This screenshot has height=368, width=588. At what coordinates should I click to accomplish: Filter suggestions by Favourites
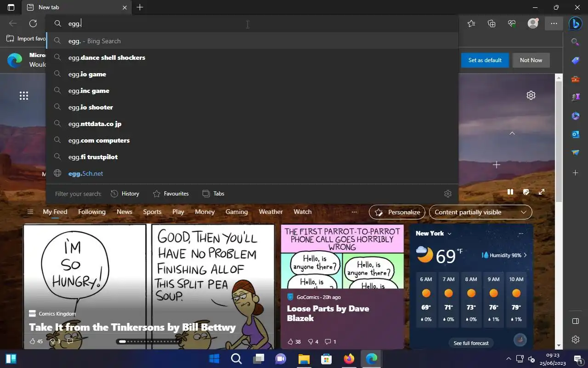pos(171,194)
